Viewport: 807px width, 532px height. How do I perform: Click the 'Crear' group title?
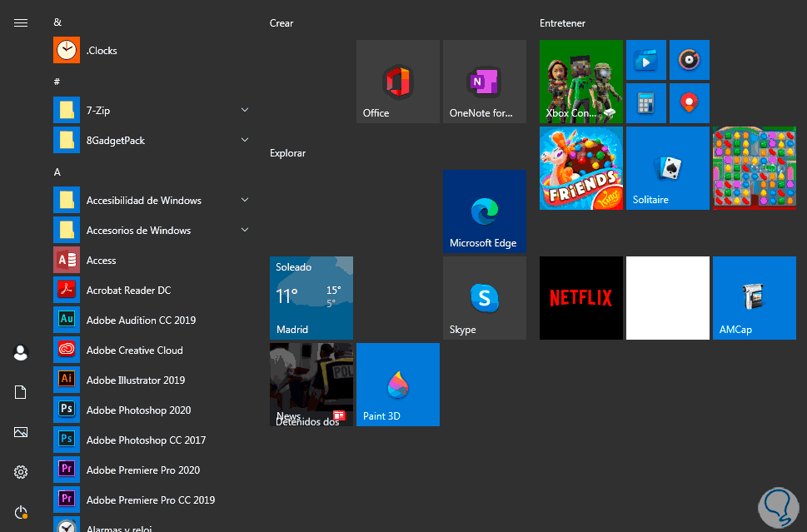pyautogui.click(x=281, y=23)
